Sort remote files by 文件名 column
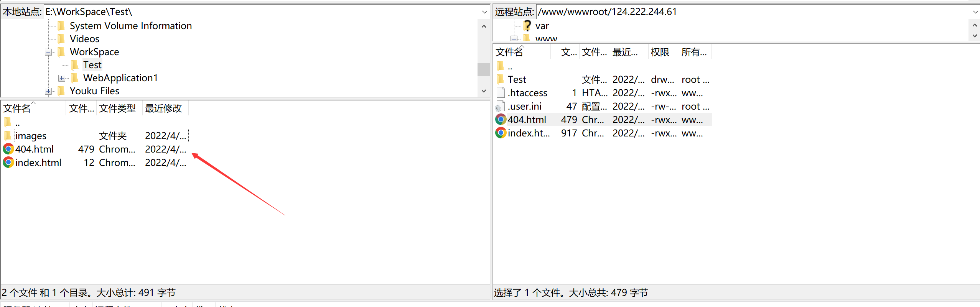The width and height of the screenshot is (980, 307). click(522, 52)
